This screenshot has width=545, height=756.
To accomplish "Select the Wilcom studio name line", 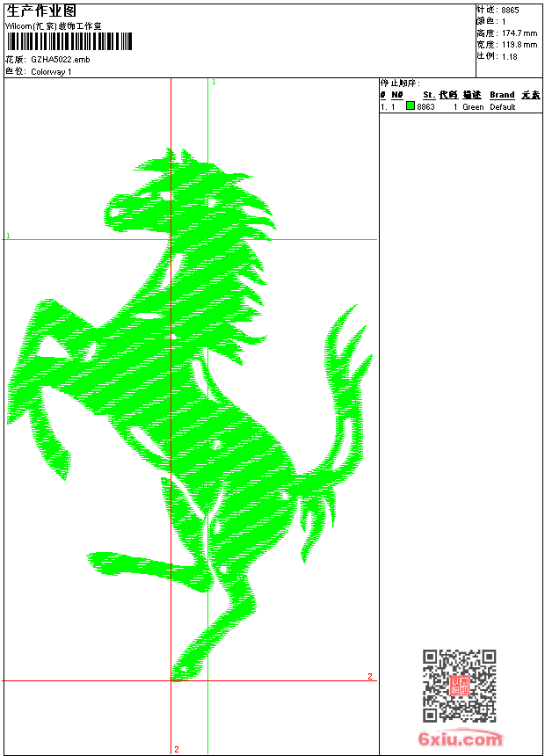I will click(53, 26).
